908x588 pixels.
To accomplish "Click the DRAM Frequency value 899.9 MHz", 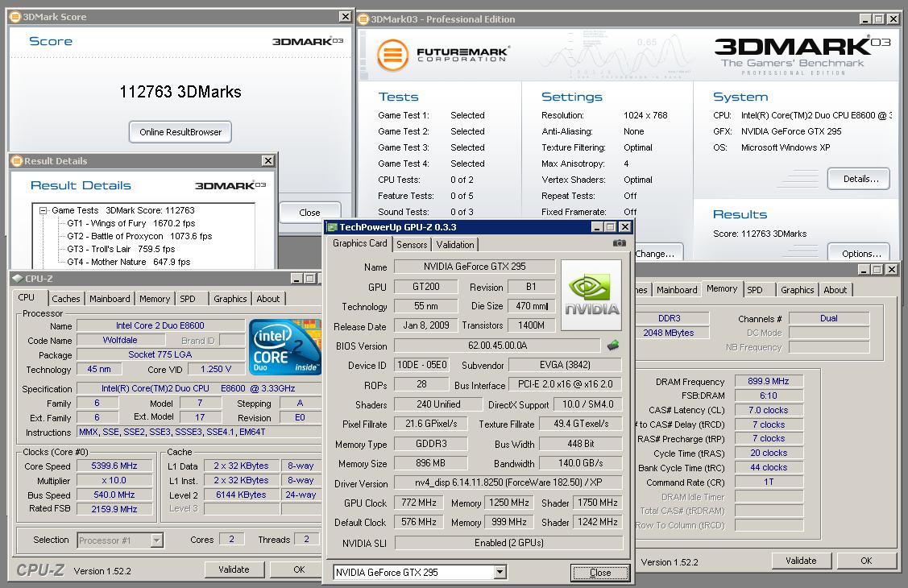I will [769, 381].
